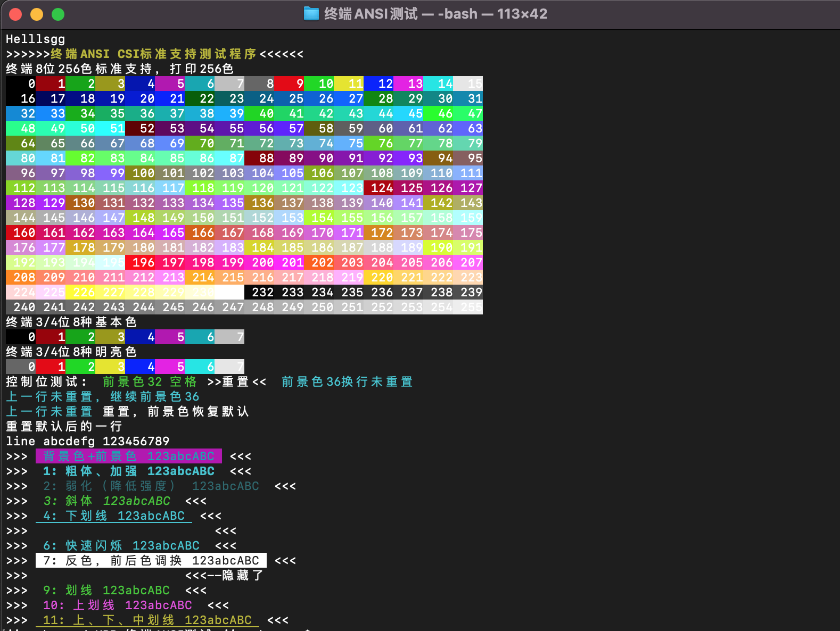Click the yellow cell numbered 226
This screenshot has height=631, width=840.
point(80,292)
